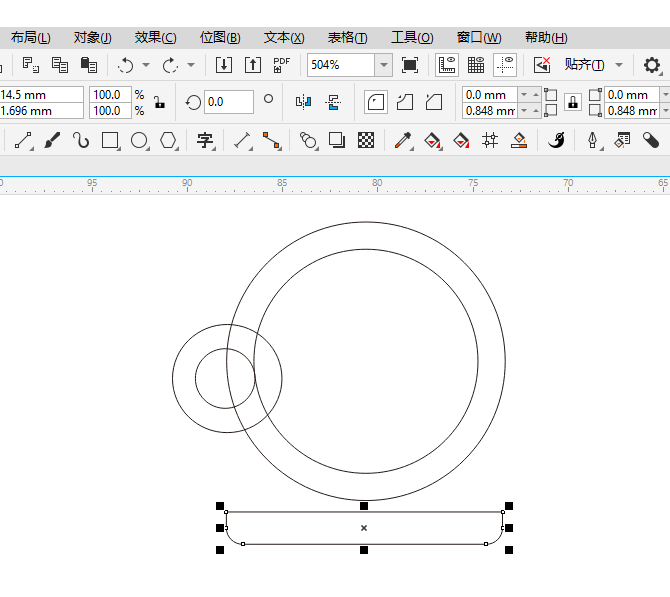
Task: Click the Mirror horizontally icon
Action: point(303,101)
